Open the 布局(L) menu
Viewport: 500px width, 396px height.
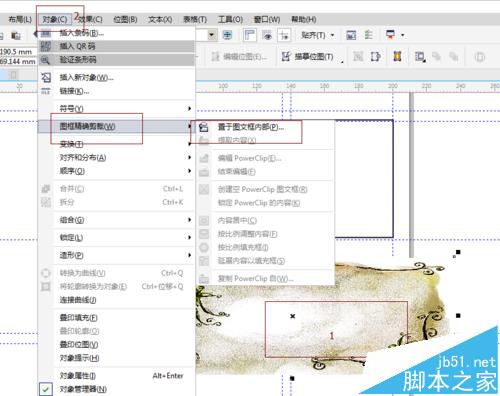[x=20, y=19]
